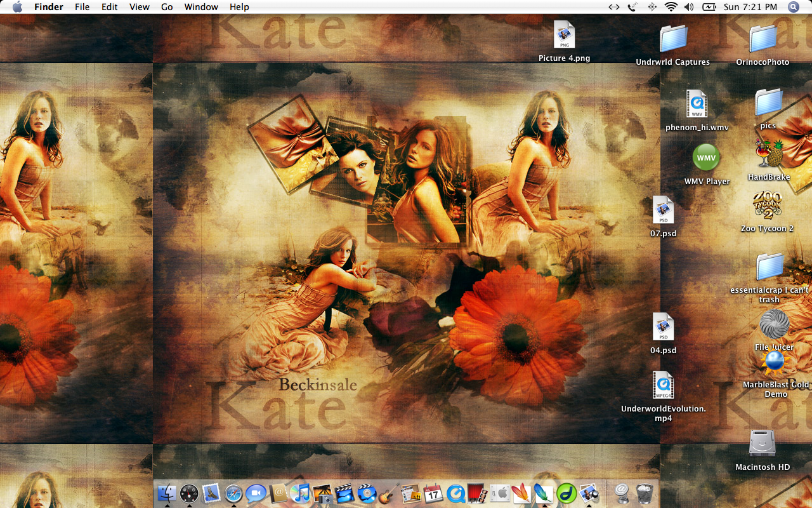
Task: Select the UnderworldEvolution.mp4 file
Action: 663,386
